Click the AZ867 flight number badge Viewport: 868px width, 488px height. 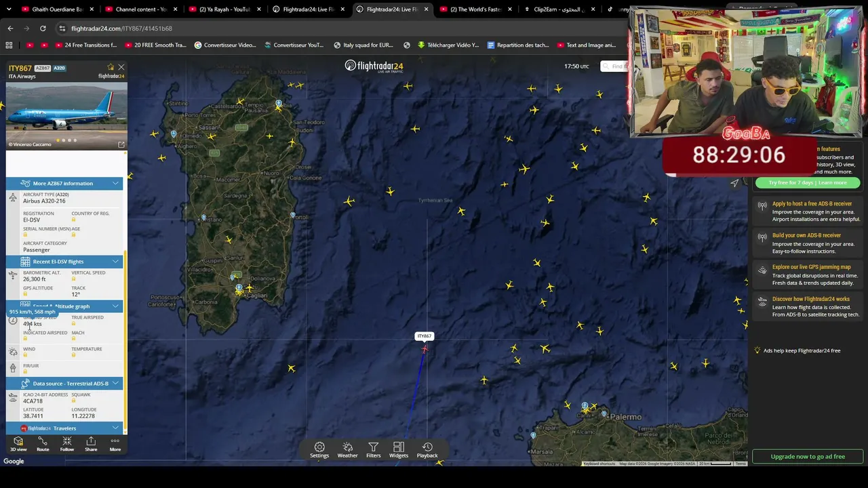[x=43, y=68]
